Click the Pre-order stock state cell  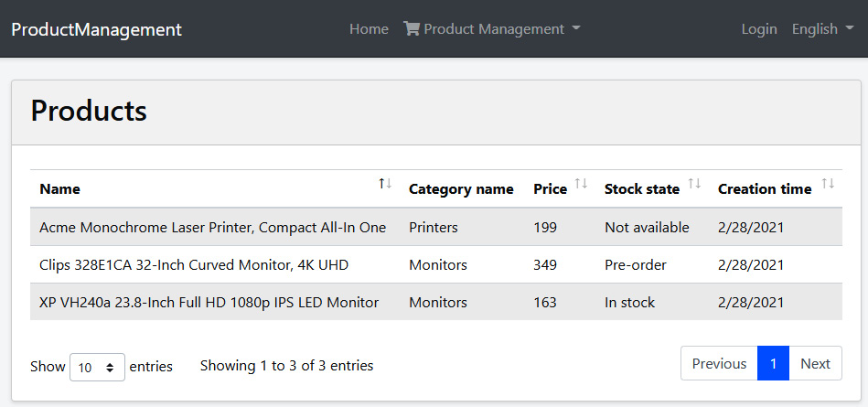point(636,264)
